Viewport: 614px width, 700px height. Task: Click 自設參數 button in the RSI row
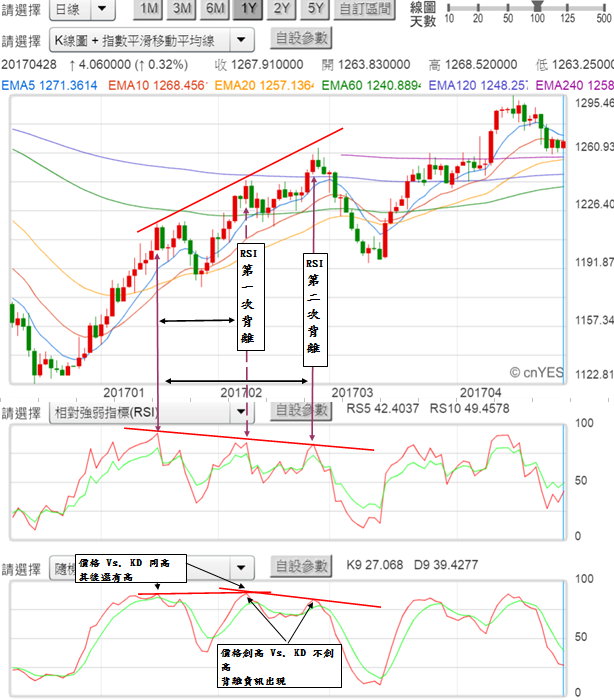pyautogui.click(x=301, y=410)
